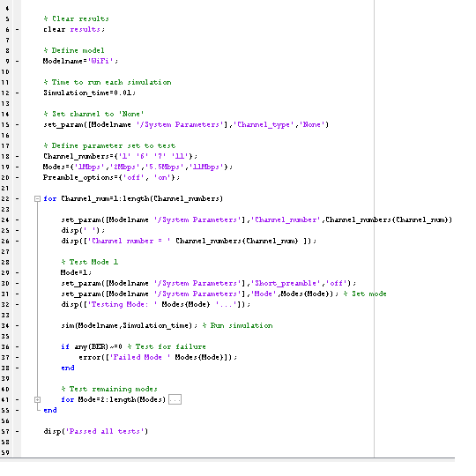Click the '% Test Mode 1' comment
Screen dimensions: 476x476
point(90,262)
